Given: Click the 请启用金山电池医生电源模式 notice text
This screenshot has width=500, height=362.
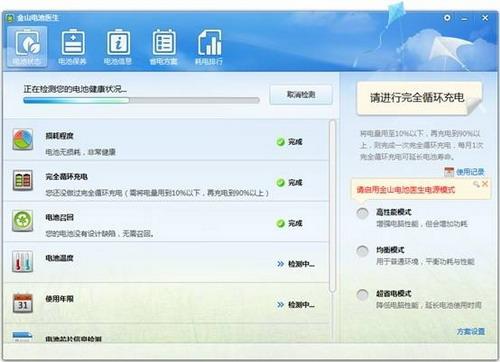Looking at the screenshot, I should point(405,190).
